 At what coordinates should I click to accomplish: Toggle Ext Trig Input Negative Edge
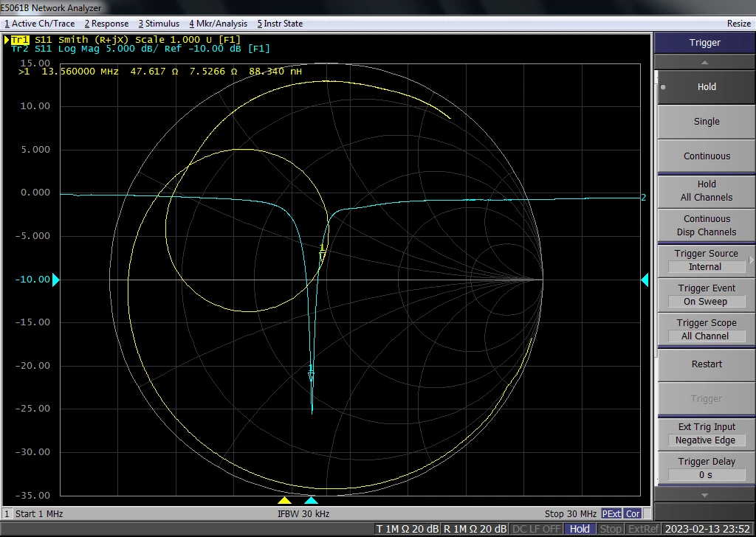(707, 434)
